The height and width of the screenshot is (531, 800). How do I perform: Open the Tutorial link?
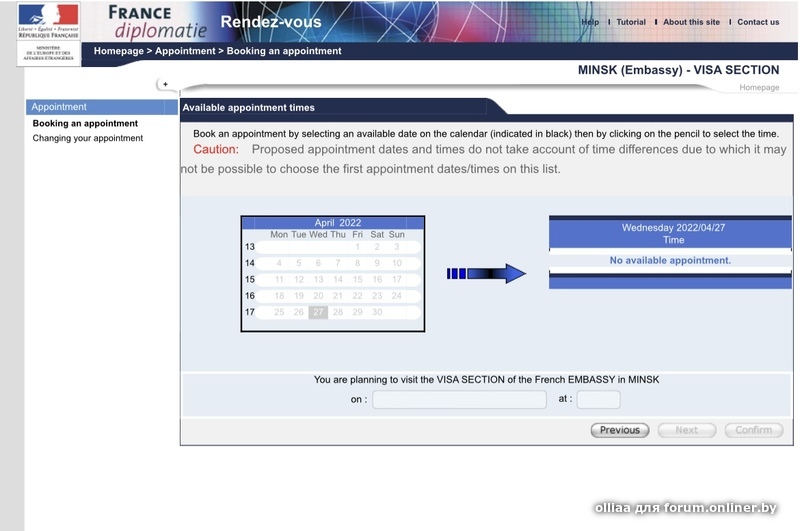(x=631, y=22)
